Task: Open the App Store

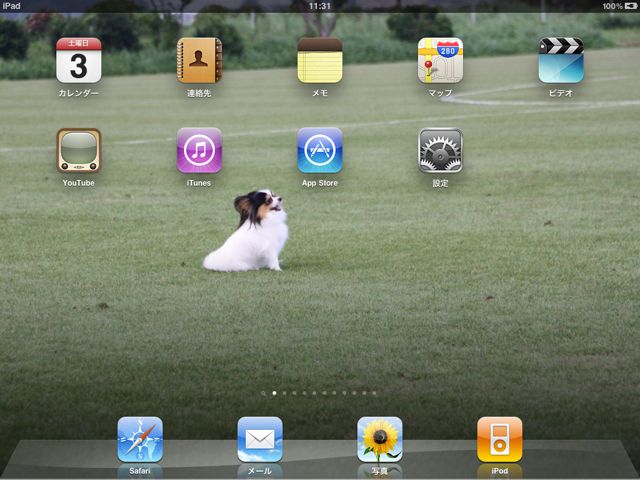Action: point(320,151)
